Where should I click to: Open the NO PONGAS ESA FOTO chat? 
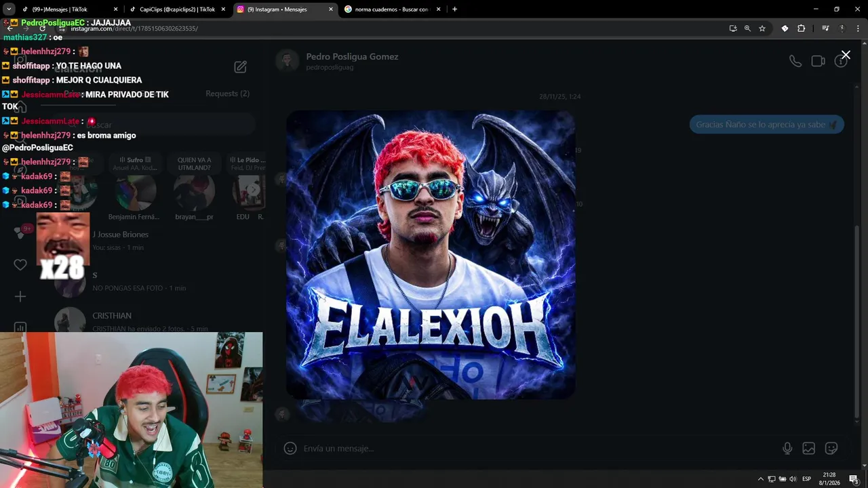[159, 281]
